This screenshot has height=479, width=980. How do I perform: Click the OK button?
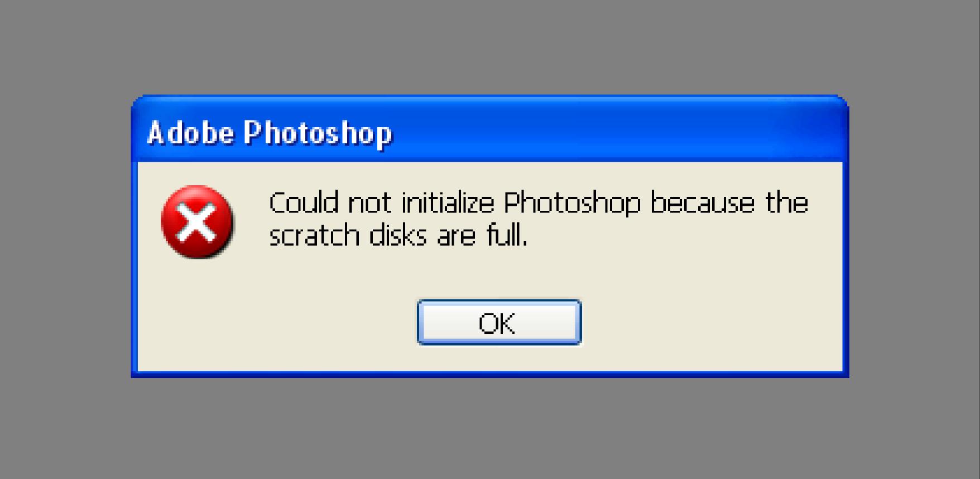click(x=499, y=322)
